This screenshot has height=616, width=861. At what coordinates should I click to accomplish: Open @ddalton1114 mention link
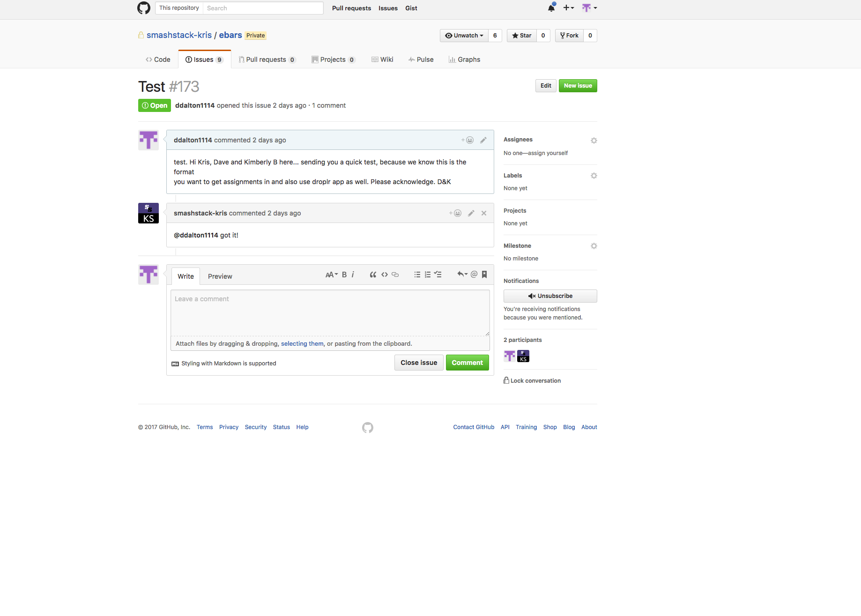point(196,235)
